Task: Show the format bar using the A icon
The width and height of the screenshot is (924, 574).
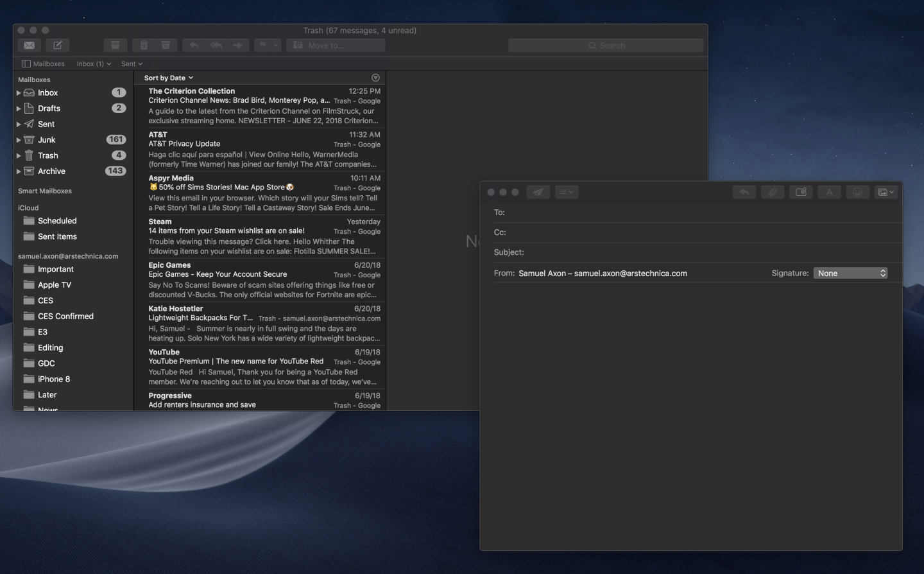Action: point(829,192)
